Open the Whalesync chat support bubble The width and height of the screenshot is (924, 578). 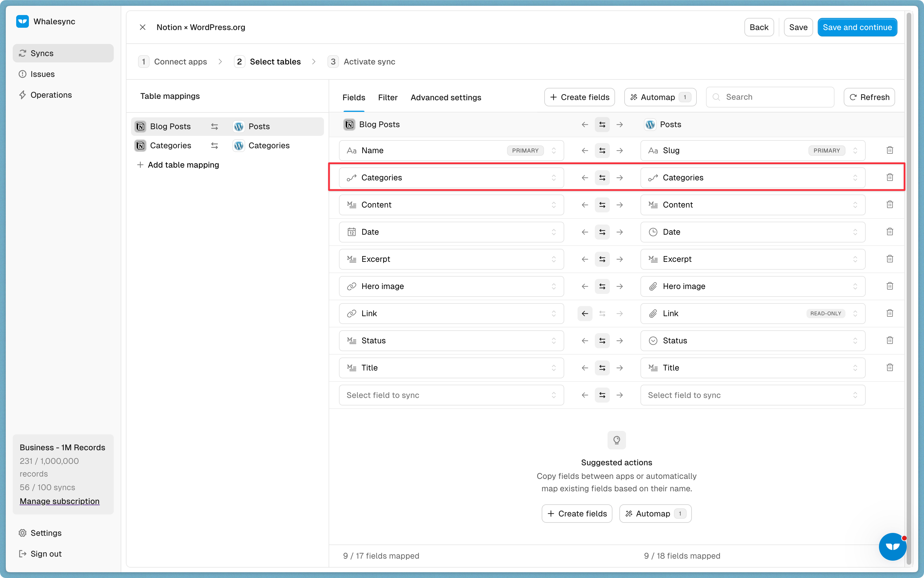coord(892,546)
